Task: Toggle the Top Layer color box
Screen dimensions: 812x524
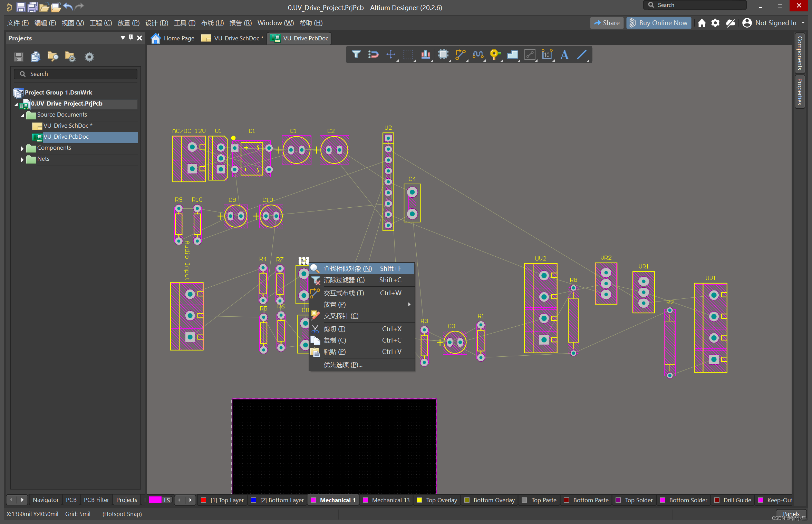Action: 204,500
